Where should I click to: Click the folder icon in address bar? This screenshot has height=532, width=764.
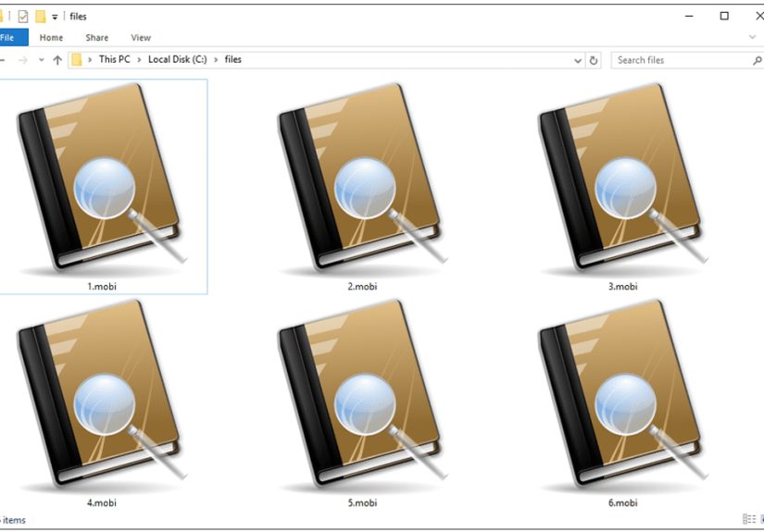(77, 60)
